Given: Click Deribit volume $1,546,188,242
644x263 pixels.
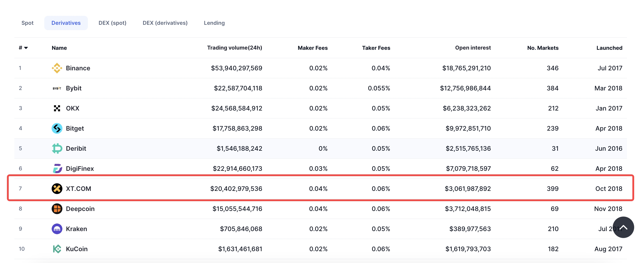Looking at the screenshot, I should coord(239,148).
